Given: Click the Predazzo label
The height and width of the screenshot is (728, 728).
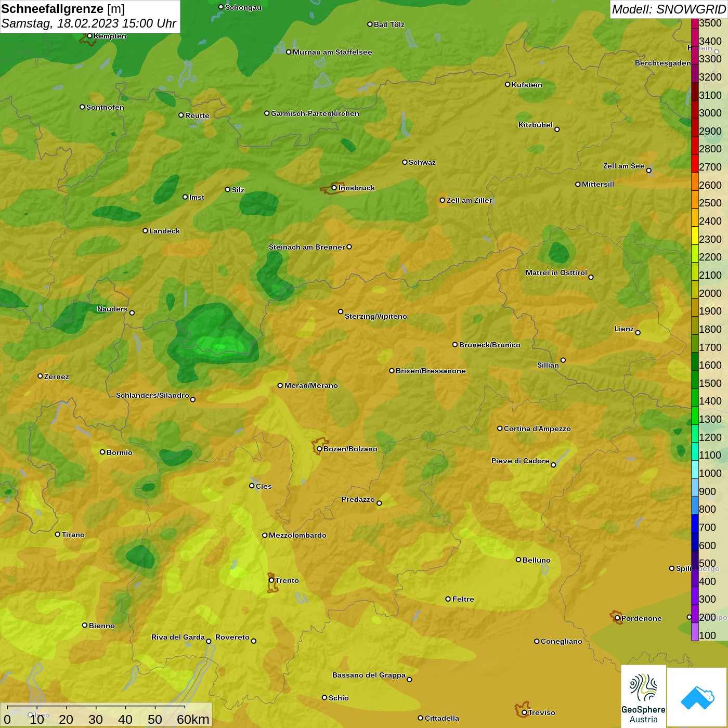Looking at the screenshot, I should click(x=358, y=499).
